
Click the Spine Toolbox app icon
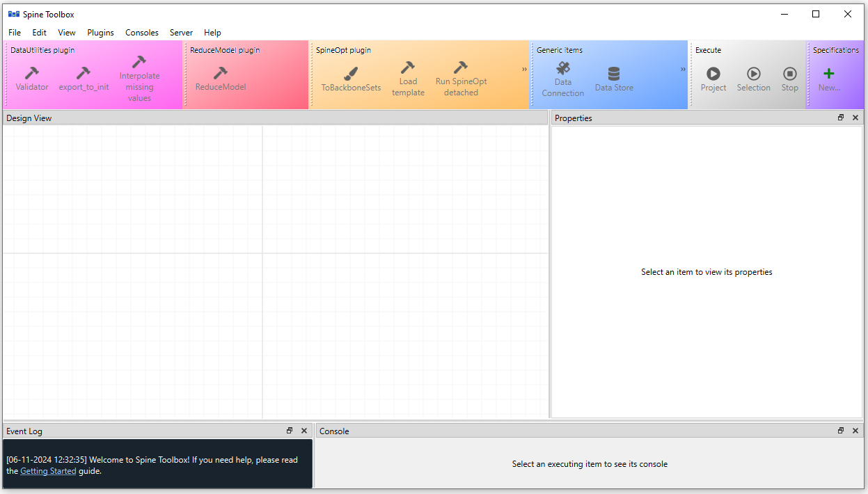click(x=14, y=14)
